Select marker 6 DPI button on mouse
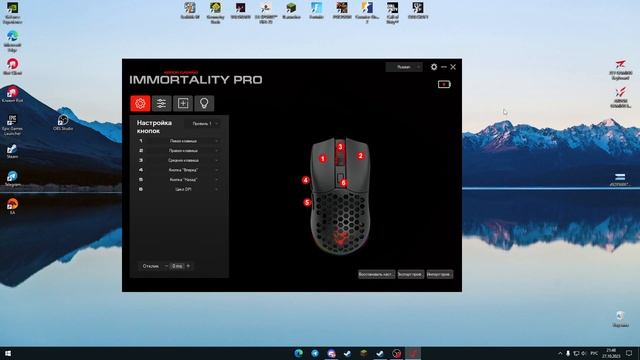640x360 pixels. tap(344, 182)
